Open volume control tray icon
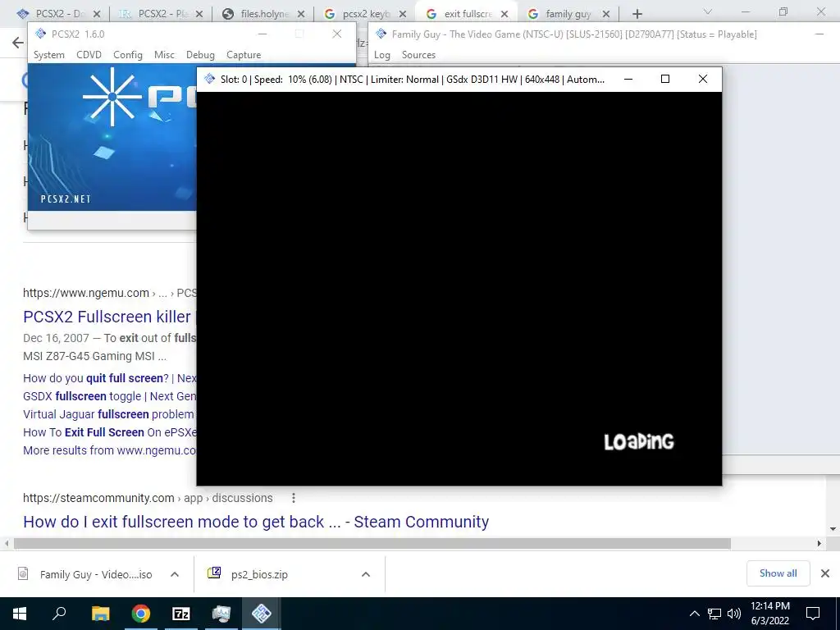Image resolution: width=840 pixels, height=630 pixels. (x=734, y=614)
